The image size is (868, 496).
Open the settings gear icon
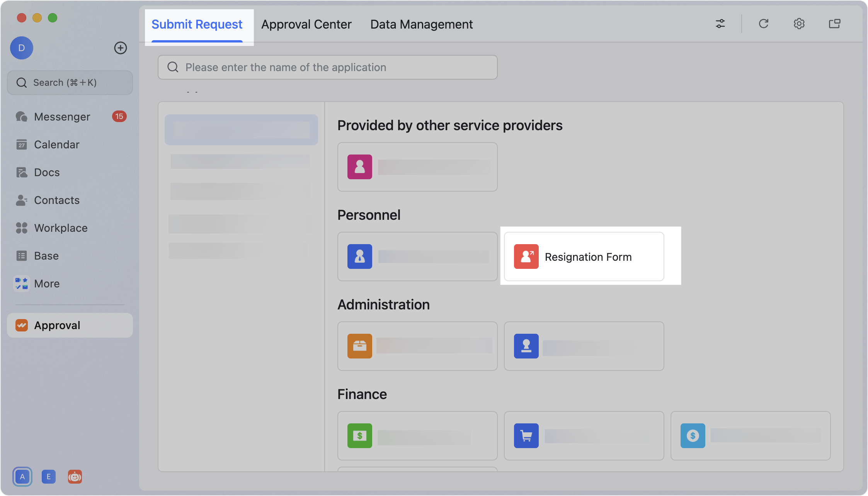point(799,24)
